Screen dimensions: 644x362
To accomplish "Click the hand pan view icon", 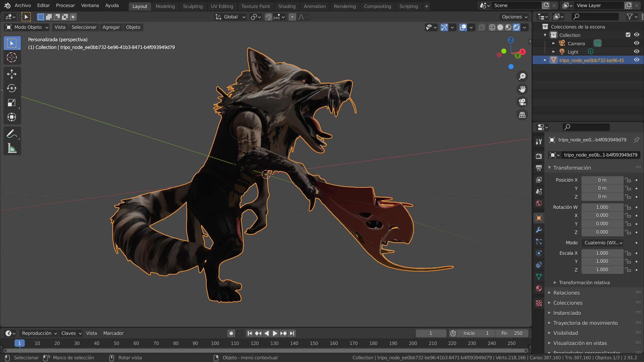I will 522,89.
